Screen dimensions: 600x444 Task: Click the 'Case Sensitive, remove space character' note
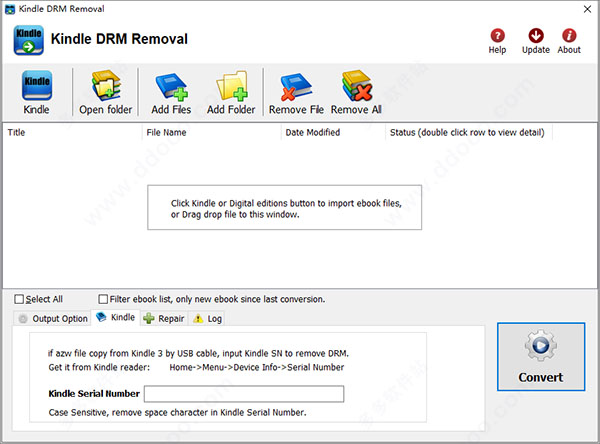[178, 412]
